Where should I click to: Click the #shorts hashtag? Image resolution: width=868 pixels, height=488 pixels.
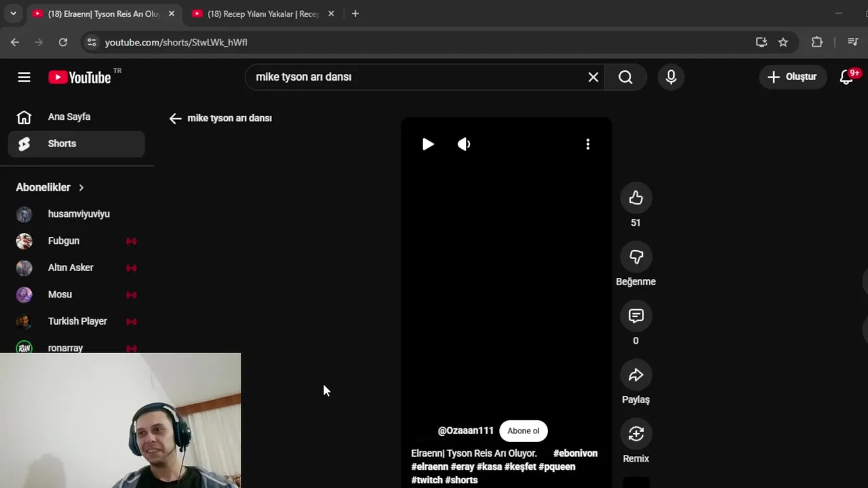(x=461, y=480)
